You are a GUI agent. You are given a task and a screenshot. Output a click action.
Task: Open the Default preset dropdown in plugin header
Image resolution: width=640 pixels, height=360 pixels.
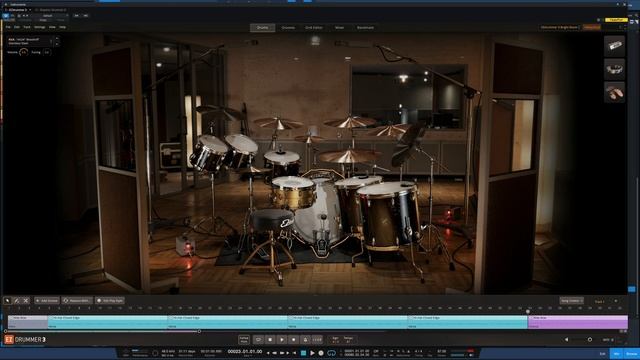pos(50,16)
